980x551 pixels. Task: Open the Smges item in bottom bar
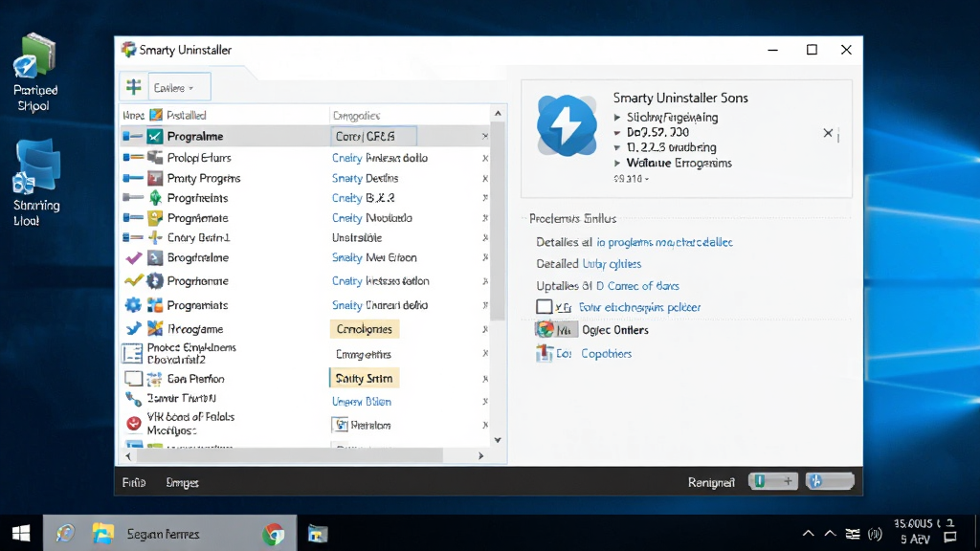(183, 482)
